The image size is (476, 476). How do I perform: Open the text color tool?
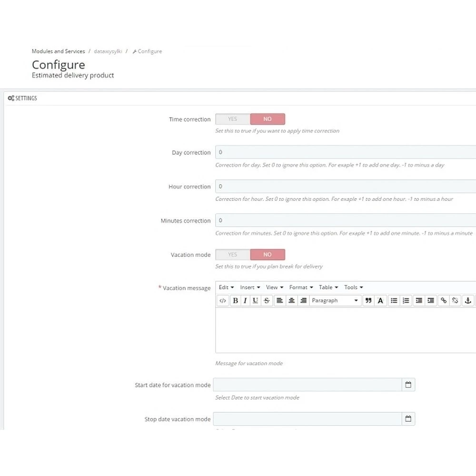[380, 300]
